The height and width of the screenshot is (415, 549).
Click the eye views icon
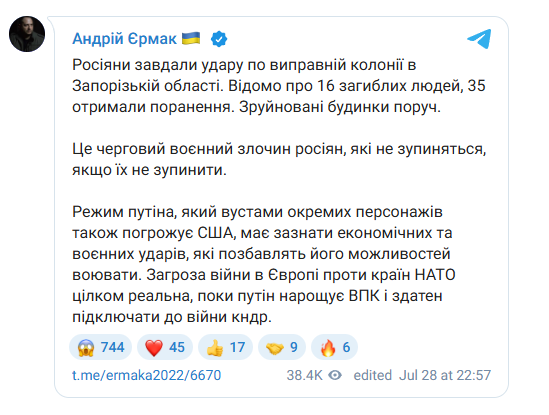(335, 375)
